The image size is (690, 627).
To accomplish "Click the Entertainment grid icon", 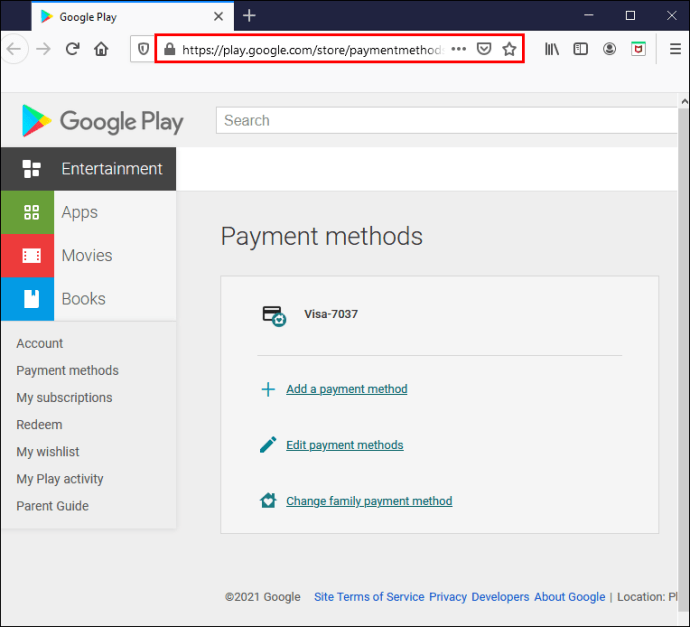I will pyautogui.click(x=32, y=169).
